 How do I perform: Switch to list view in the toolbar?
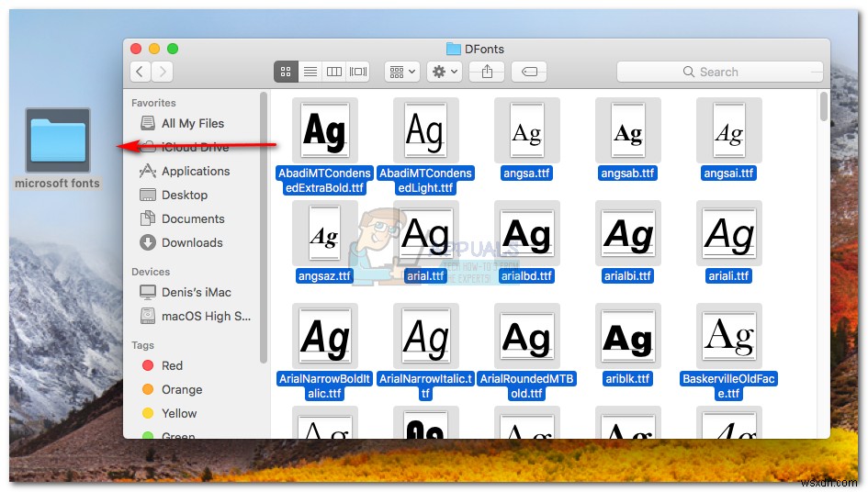click(310, 72)
